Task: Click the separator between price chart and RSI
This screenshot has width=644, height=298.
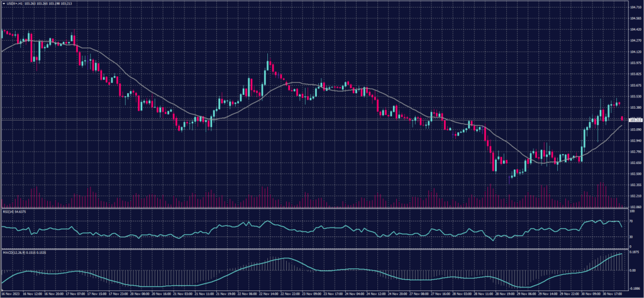Action: coord(314,209)
